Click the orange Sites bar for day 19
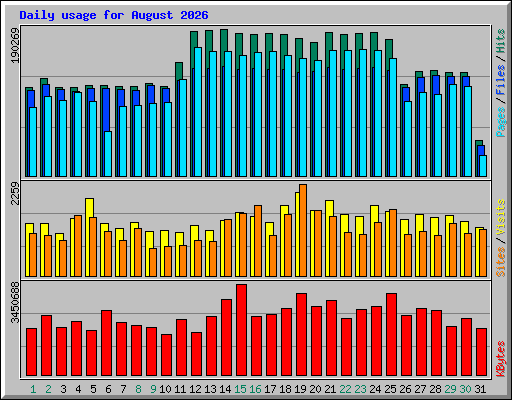 tap(303, 230)
